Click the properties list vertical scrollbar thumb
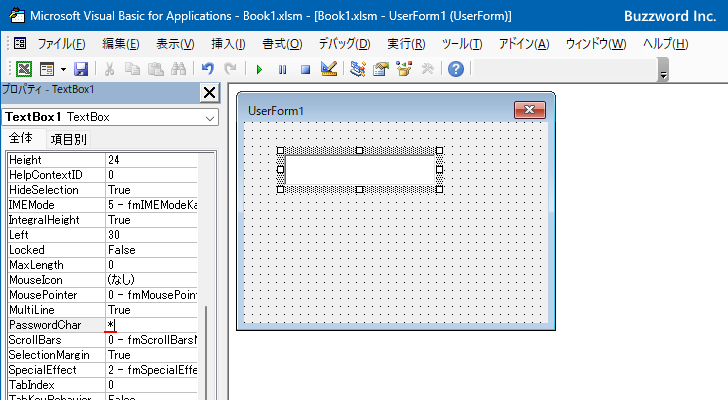 click(206, 353)
